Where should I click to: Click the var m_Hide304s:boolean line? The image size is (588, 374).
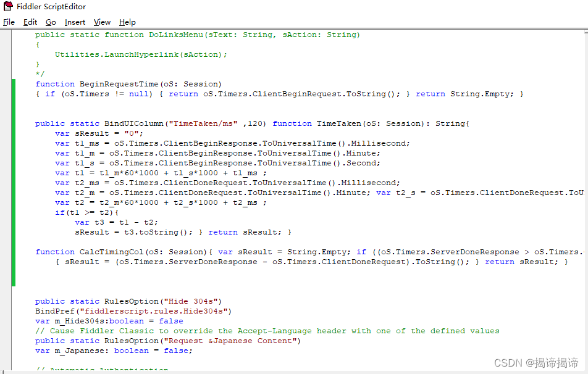tap(109, 321)
